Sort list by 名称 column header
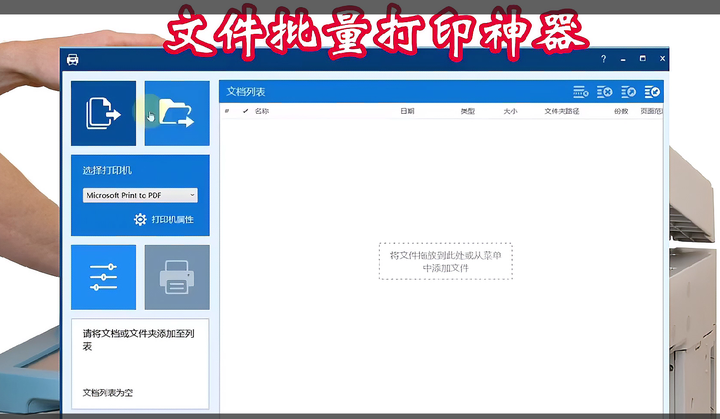The width and height of the screenshot is (720, 419). [262, 111]
